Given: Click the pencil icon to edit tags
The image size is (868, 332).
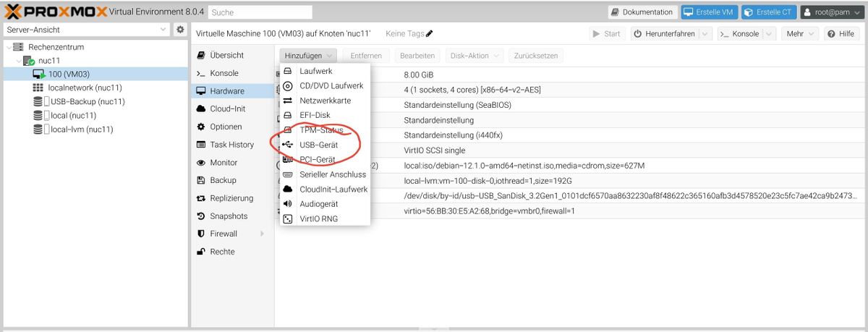Looking at the screenshot, I should click(430, 33).
